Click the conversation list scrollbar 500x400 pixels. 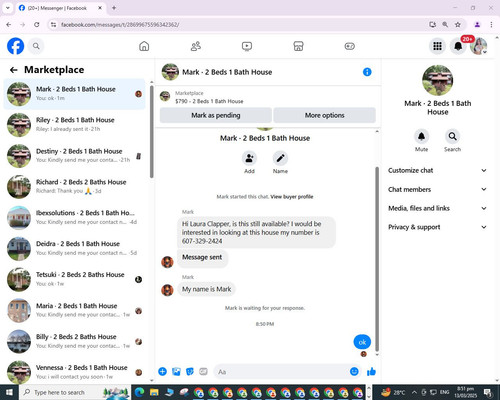[x=152, y=132]
